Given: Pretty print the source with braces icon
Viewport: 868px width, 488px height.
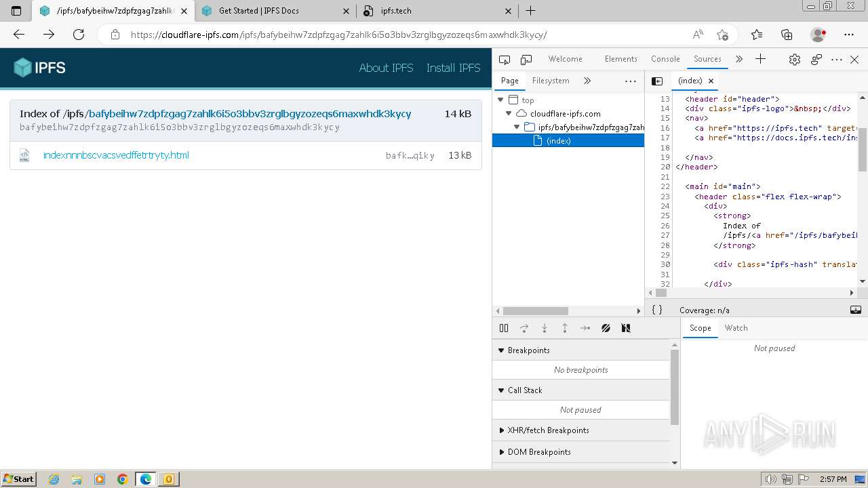Looking at the screenshot, I should (656, 310).
